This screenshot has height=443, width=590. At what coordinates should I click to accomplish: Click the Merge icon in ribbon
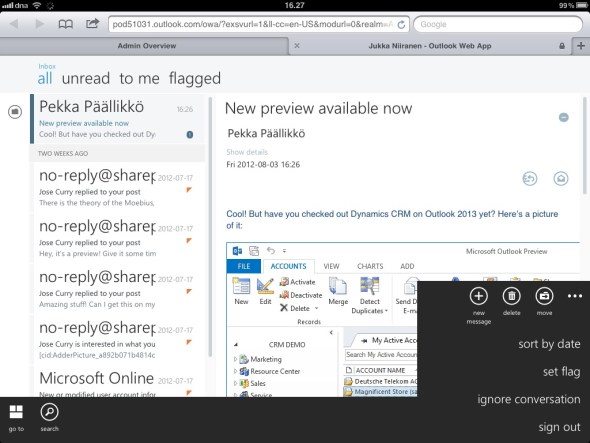point(338,291)
